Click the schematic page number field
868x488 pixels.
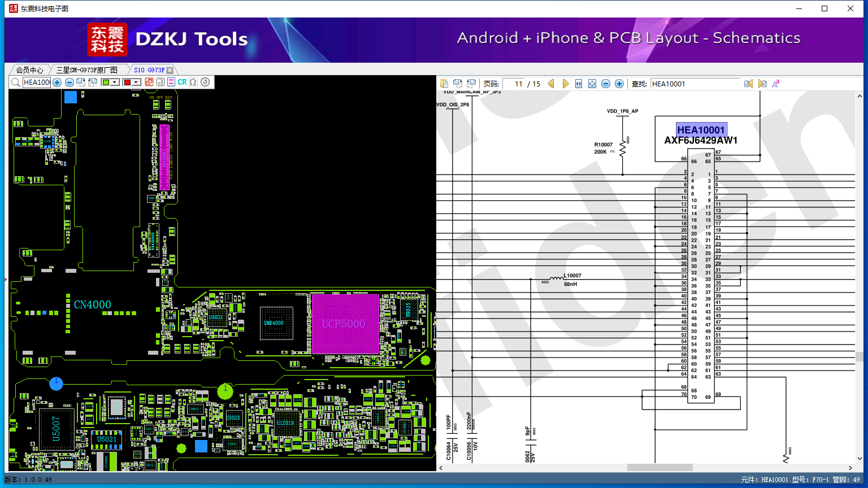514,84
